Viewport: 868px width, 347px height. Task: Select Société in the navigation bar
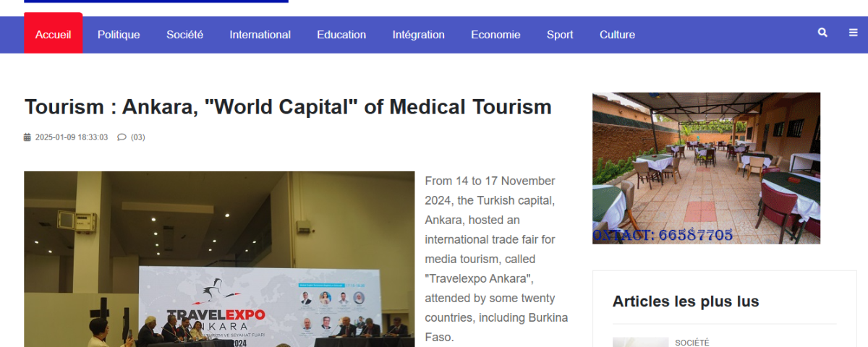click(x=184, y=35)
